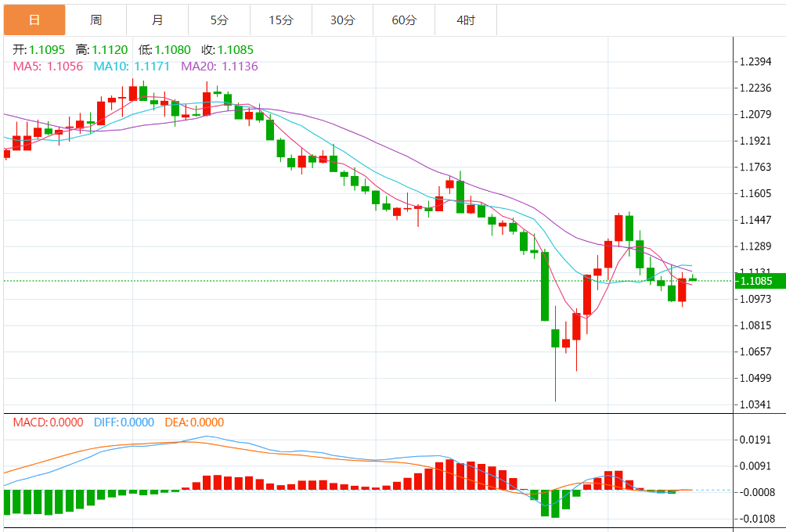Click the high price 高:1.1120 value
This screenshot has width=786, height=532.
point(102,49)
